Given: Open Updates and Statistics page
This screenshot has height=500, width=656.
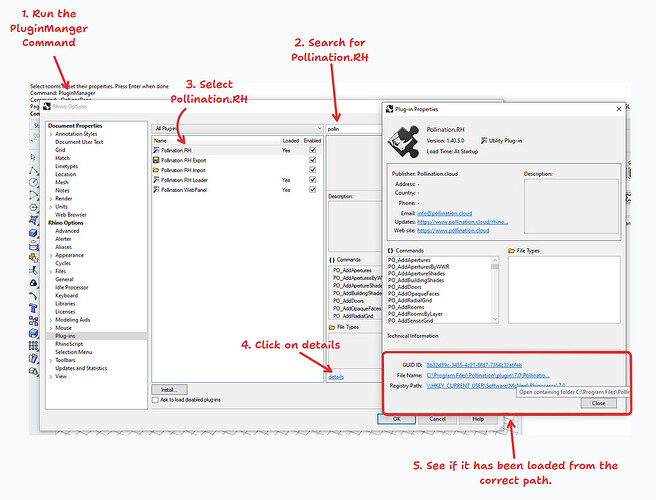Looking at the screenshot, I should (81, 368).
